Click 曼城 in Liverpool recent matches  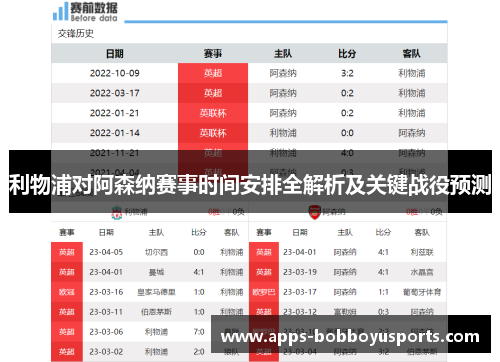click(156, 272)
